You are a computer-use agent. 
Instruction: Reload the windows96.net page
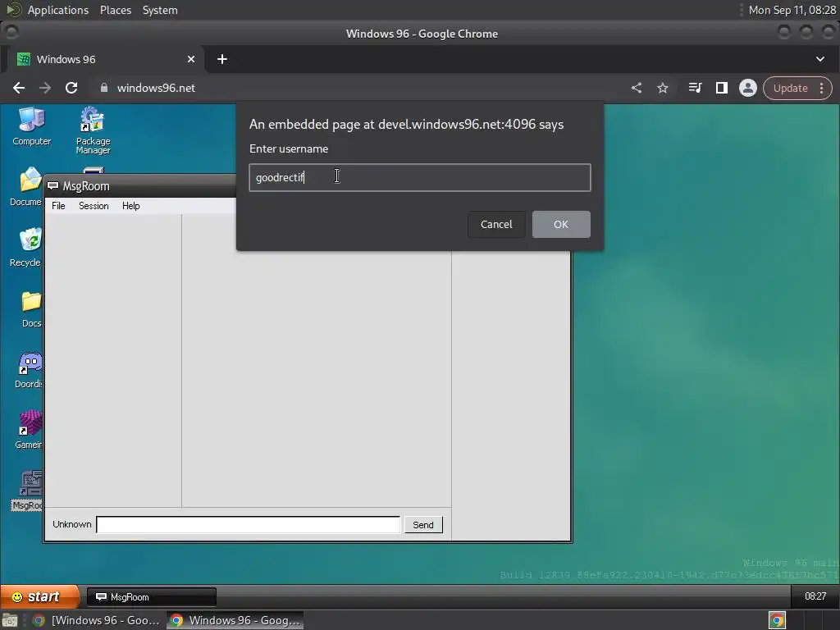[x=71, y=88]
